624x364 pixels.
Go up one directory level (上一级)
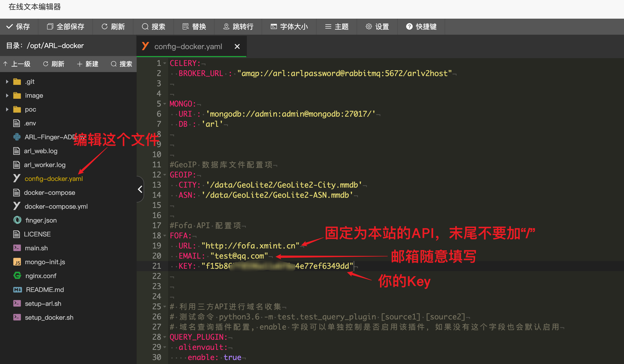tap(17, 64)
